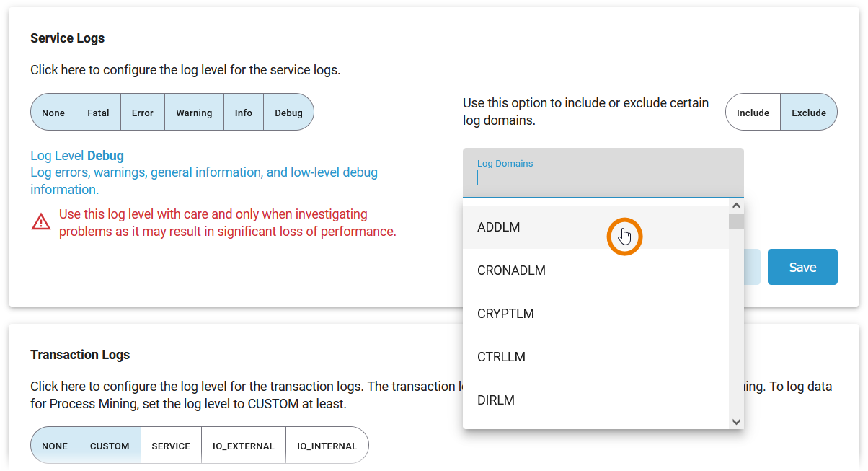Viewport: 868px width, 471px height.
Task: Select Include for log domains
Action: [x=753, y=113]
